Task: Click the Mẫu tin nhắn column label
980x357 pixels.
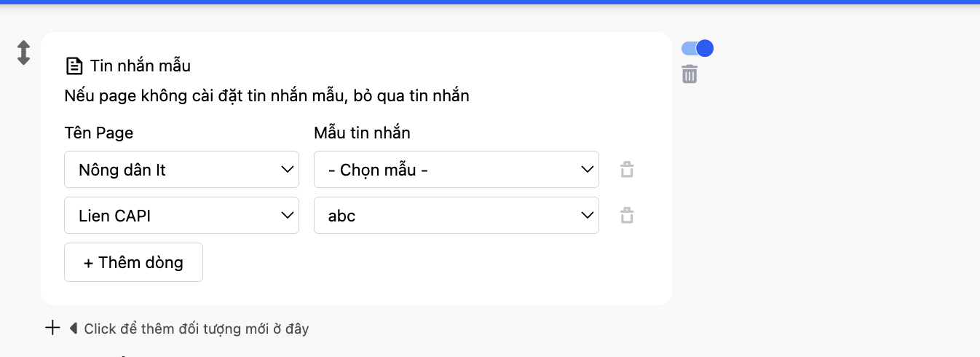Action: 362,133
